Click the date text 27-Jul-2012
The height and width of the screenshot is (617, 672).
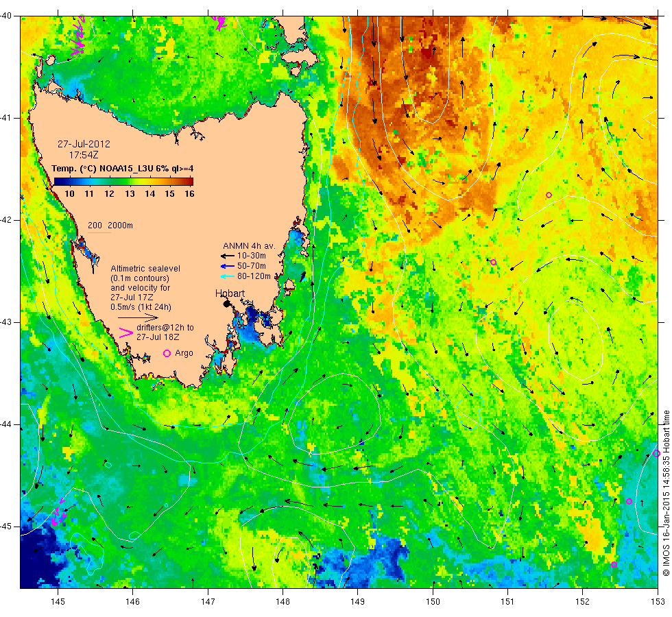click(84, 144)
